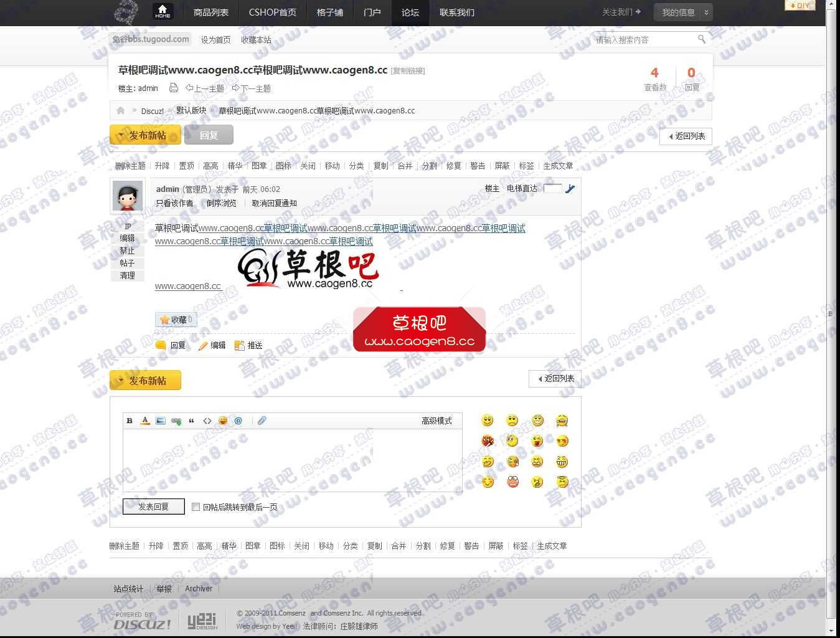Use the @ mention tool
This screenshot has width=840, height=638.
click(238, 421)
